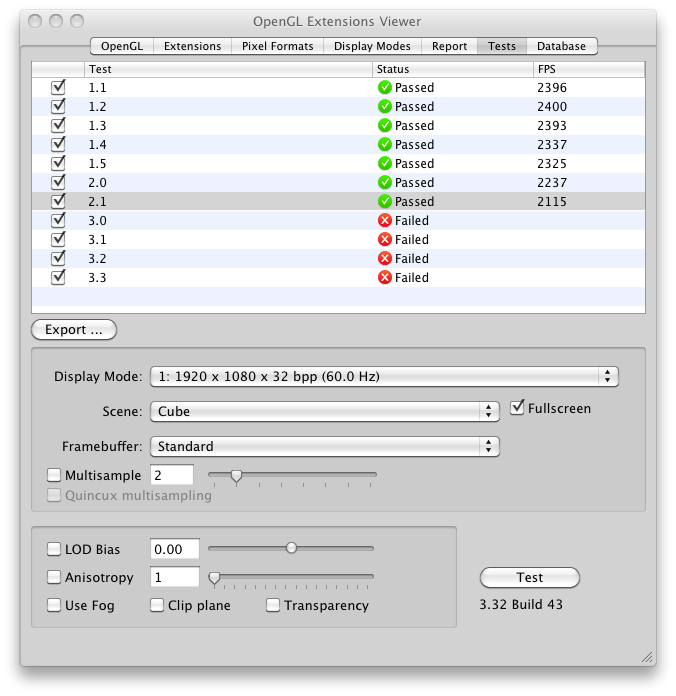The width and height of the screenshot is (676, 696).
Task: Open the Scene dropdown showing Cube
Action: click(325, 411)
